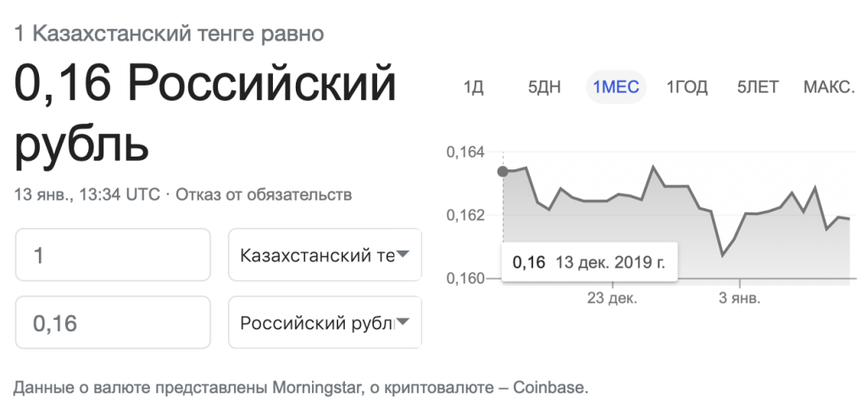This screenshot has width=868, height=420.
Task: Click the 0,16 Российский рубль result heading
Action: click(x=205, y=114)
